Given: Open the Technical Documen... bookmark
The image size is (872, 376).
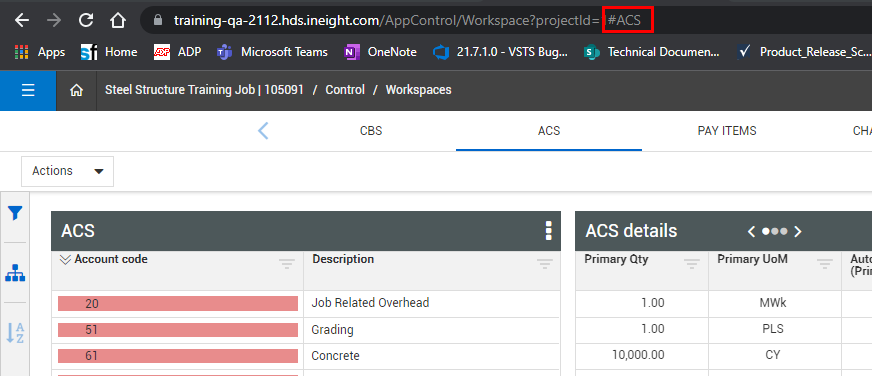Looking at the screenshot, I should point(652,52).
